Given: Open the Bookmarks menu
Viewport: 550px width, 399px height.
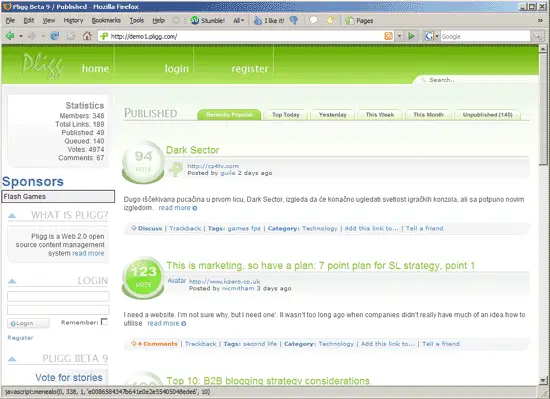Looking at the screenshot, I should coord(106,21).
